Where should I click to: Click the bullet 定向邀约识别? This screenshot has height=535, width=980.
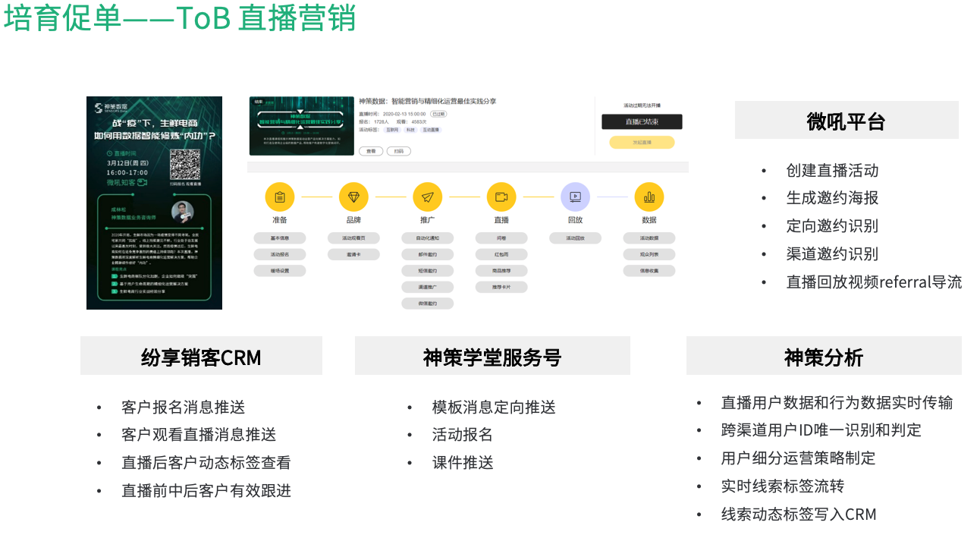pos(833,225)
